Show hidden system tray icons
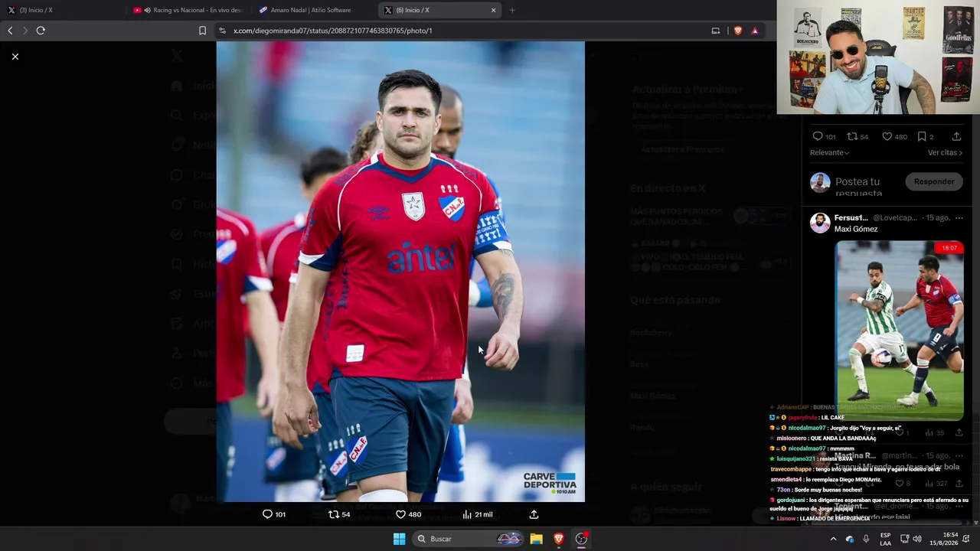 [x=833, y=539]
